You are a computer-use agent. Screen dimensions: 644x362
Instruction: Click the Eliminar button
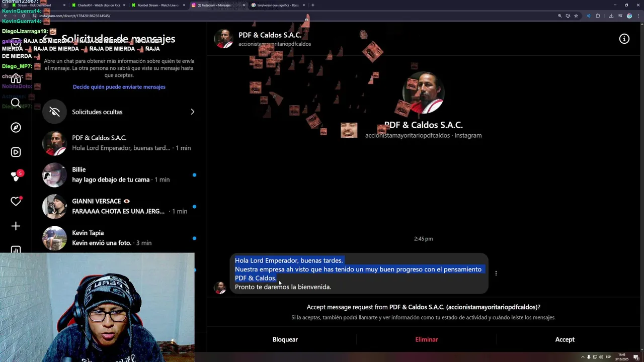pyautogui.click(x=427, y=339)
